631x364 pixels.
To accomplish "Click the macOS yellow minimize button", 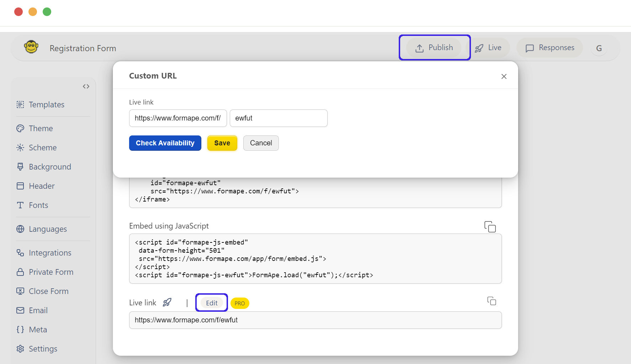I will point(33,12).
